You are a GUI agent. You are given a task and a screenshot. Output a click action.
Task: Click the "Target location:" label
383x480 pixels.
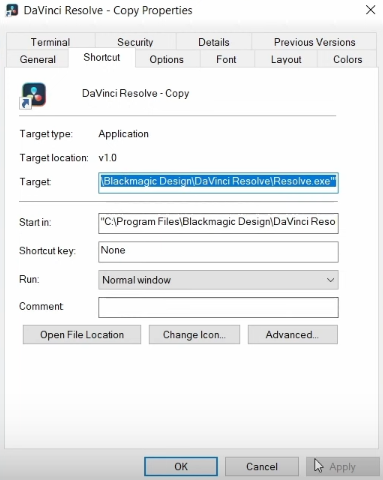point(54,158)
